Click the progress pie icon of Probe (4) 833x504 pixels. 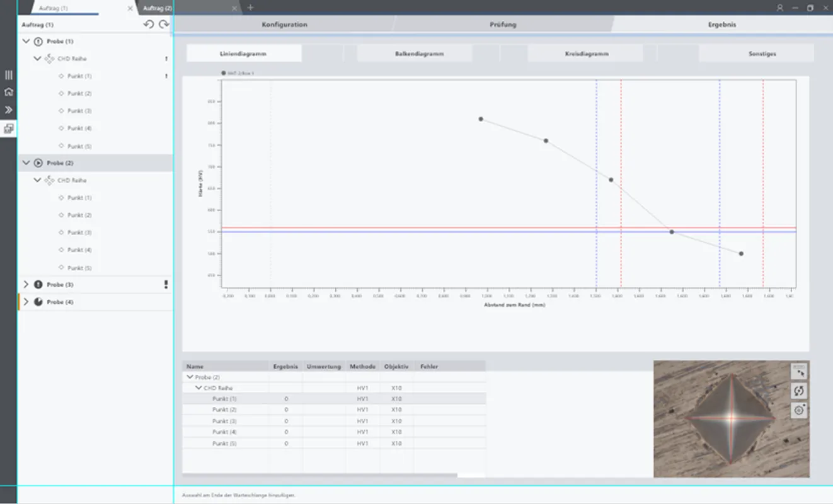[38, 302]
